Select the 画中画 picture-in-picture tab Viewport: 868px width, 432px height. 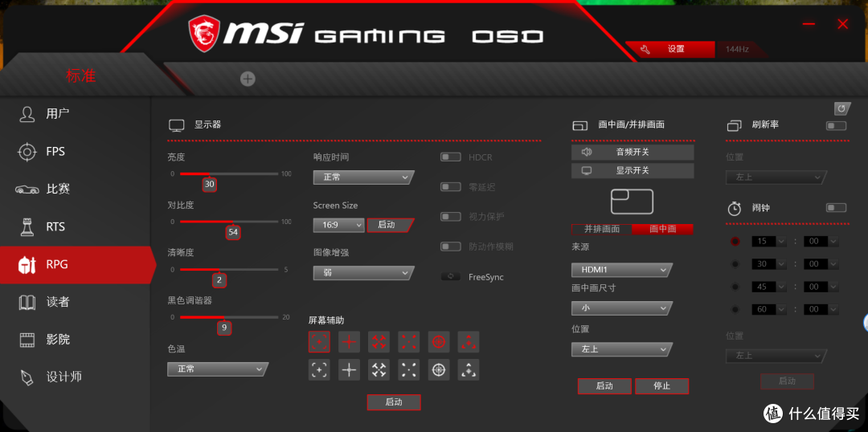[x=662, y=229]
